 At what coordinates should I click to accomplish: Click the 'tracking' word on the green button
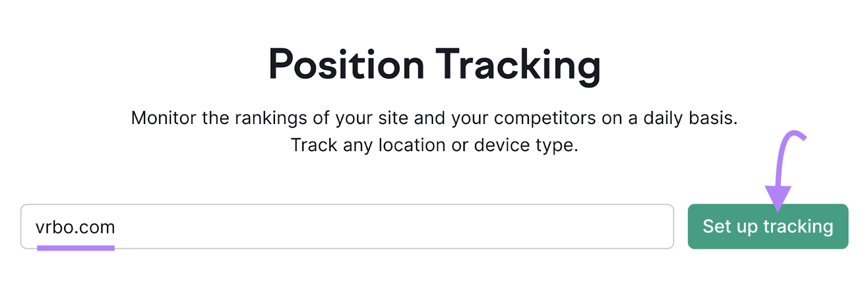pos(798,226)
